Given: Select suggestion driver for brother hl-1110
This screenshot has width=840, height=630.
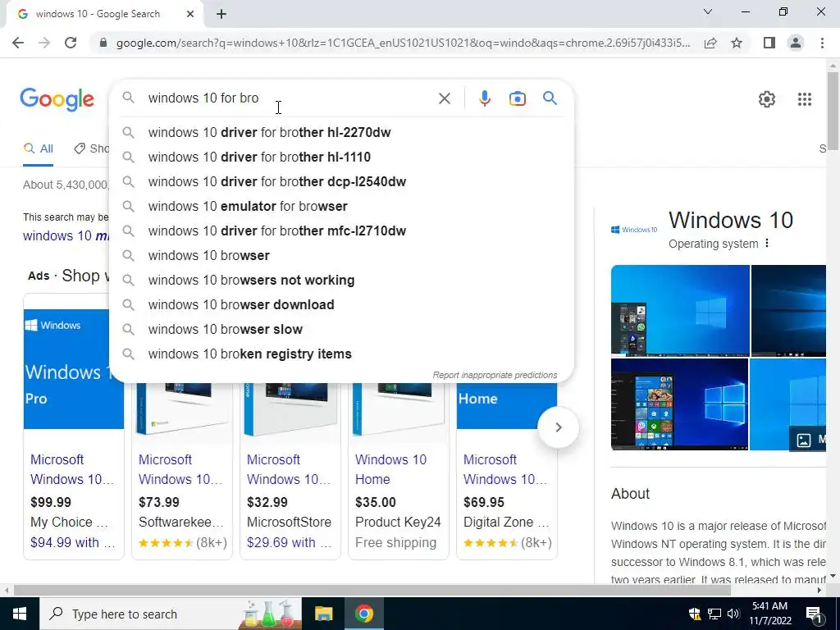Looking at the screenshot, I should [x=341, y=157].
